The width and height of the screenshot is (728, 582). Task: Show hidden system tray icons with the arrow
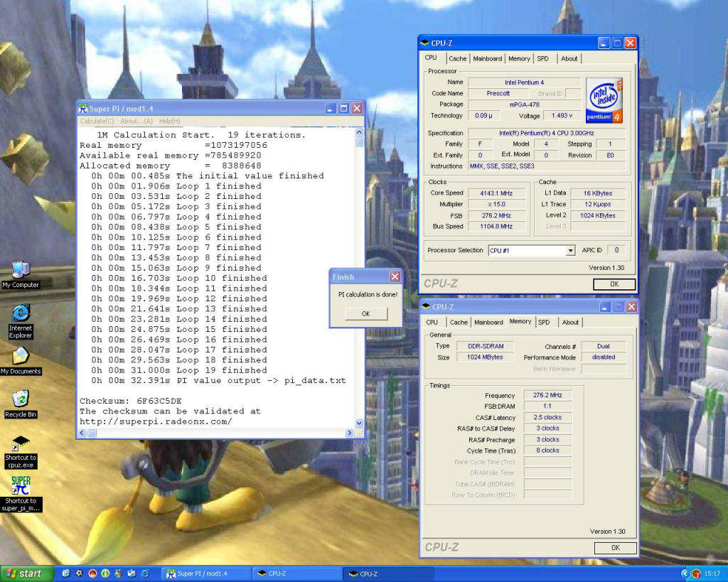click(685, 573)
